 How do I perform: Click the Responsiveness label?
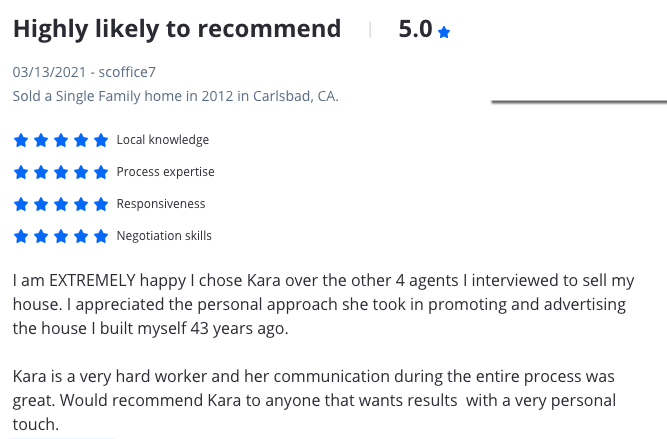(x=161, y=204)
